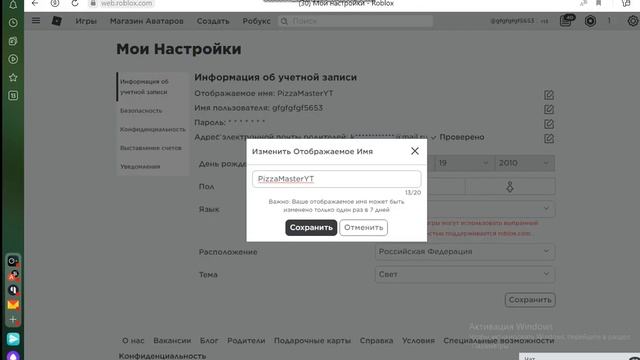
Task: Switch to the Конфиденциальность settings tab
Action: [153, 129]
